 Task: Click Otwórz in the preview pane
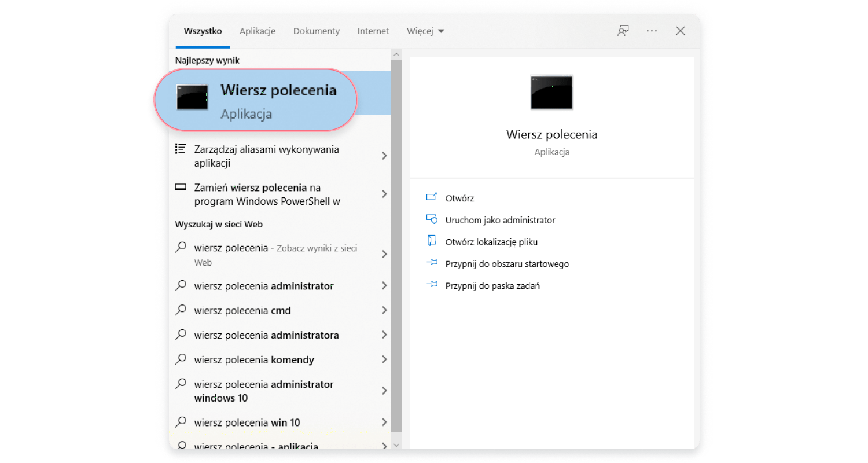click(x=459, y=199)
